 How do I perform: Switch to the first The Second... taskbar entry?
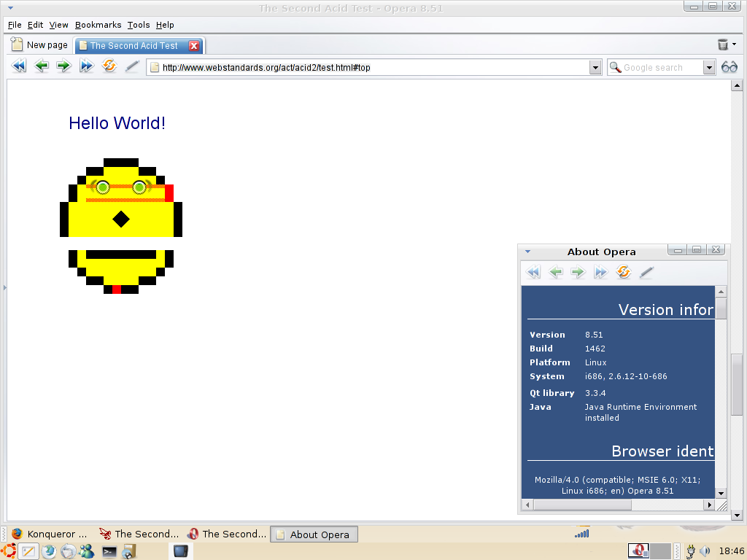point(139,534)
